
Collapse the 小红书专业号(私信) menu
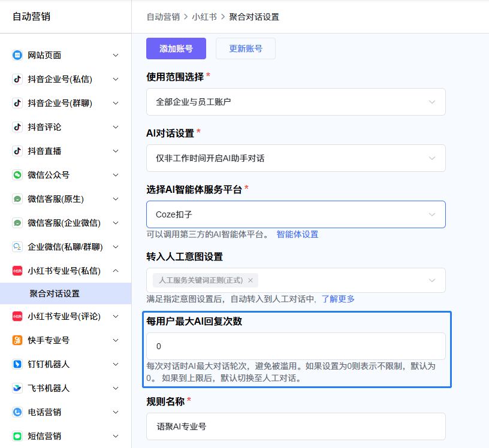click(116, 271)
